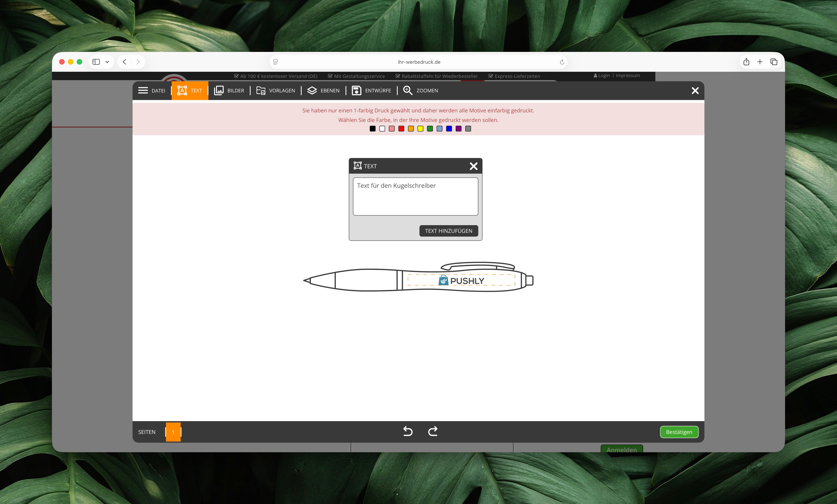The image size is (837, 504).
Task: Redo the action arrow
Action: point(433,431)
